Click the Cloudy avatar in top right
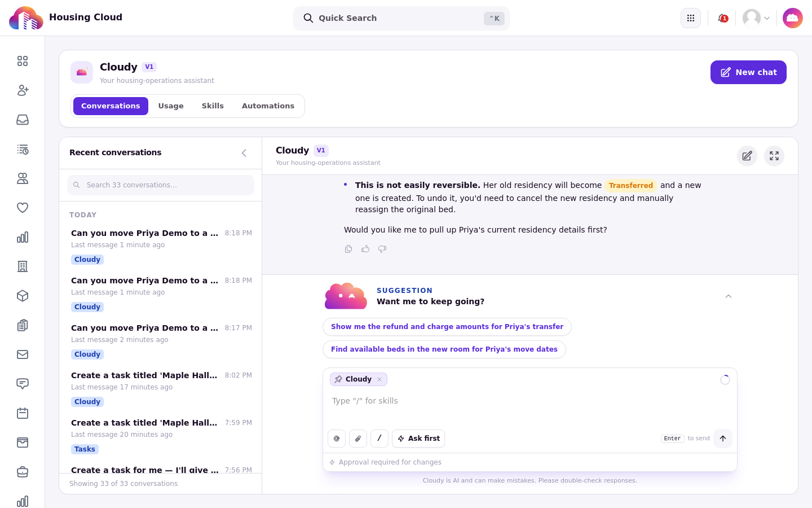Image resolution: width=812 pixels, height=508 pixels. (793, 18)
